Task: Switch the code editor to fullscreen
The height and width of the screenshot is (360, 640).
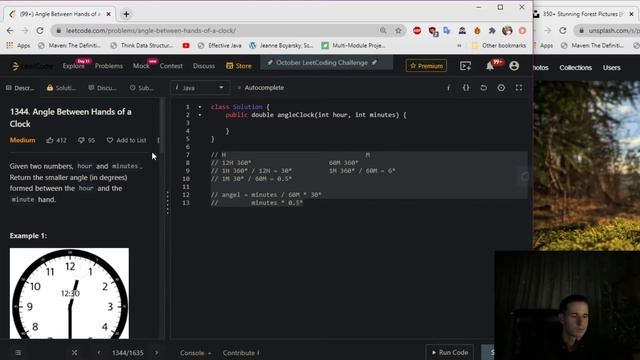Action: click(x=519, y=87)
